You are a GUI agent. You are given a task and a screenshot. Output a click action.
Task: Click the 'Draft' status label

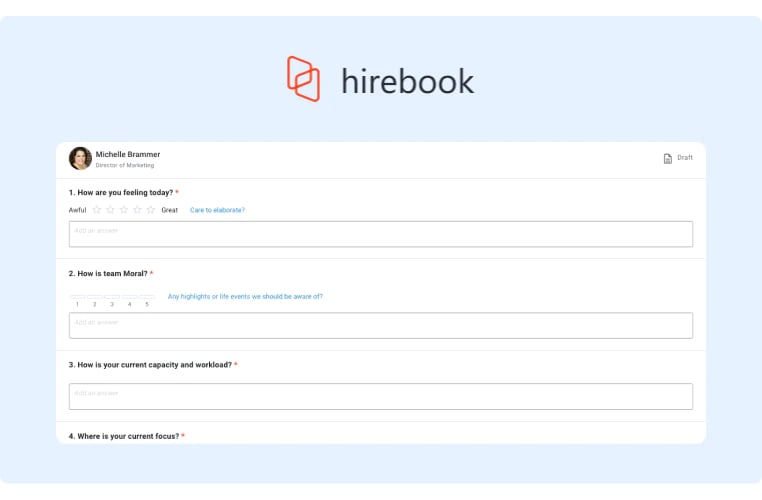coord(685,157)
